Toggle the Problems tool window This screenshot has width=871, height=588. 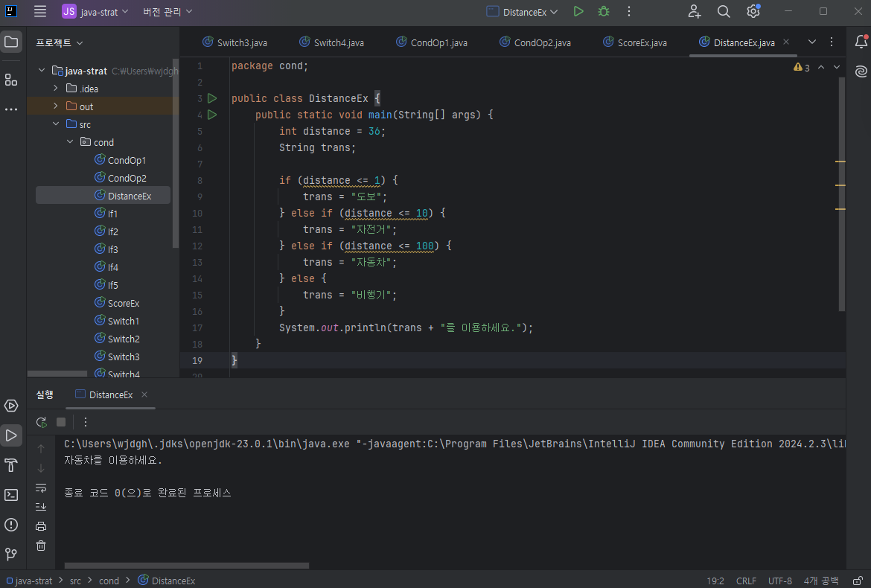[x=11, y=525]
